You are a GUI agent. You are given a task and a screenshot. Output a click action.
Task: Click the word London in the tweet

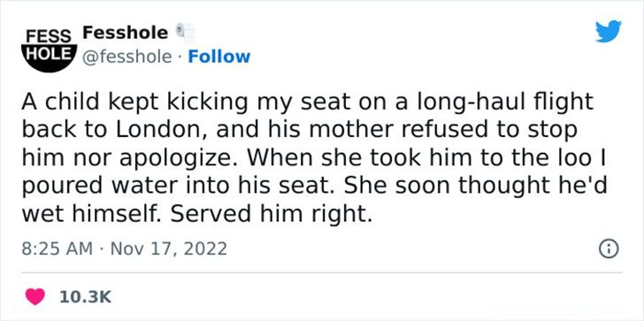[162, 130]
